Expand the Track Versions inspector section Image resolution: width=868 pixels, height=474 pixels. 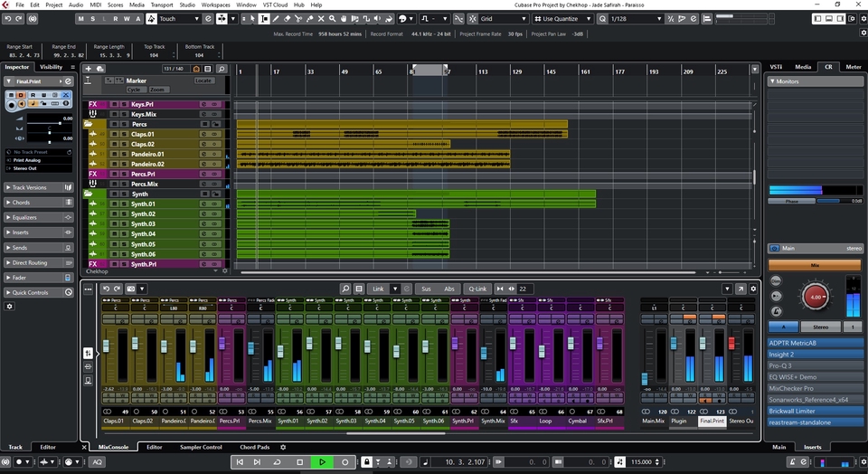coord(39,187)
